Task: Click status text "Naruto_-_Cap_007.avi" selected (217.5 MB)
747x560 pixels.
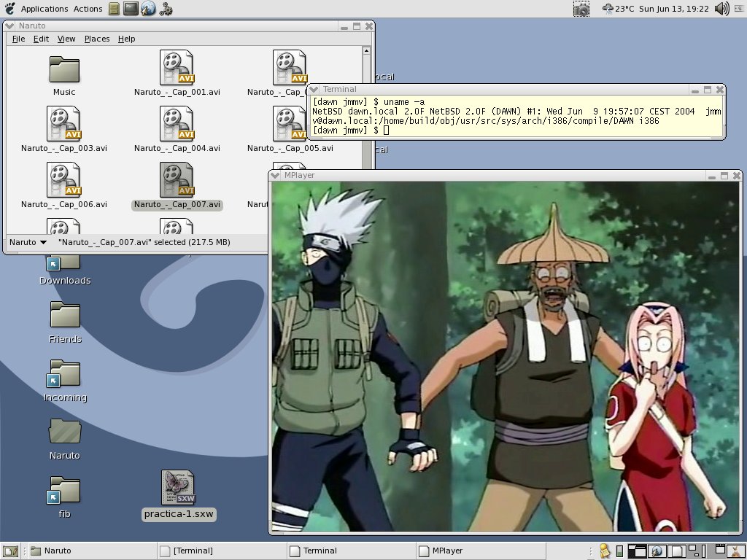Action: click(x=144, y=242)
